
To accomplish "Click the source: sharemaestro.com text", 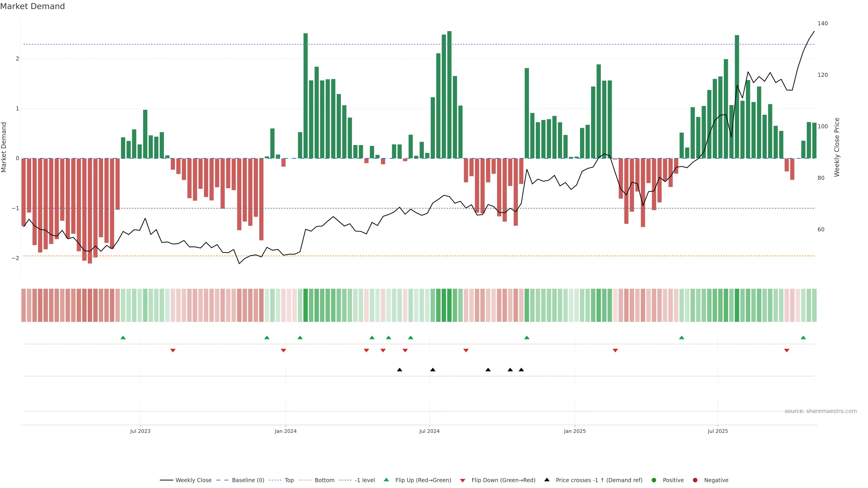I will click(x=821, y=411).
